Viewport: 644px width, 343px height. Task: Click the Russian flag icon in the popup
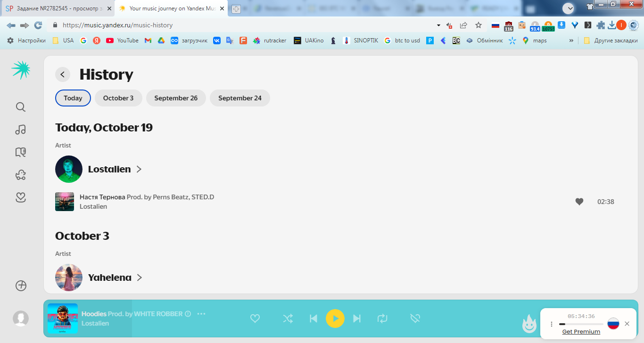tap(613, 324)
